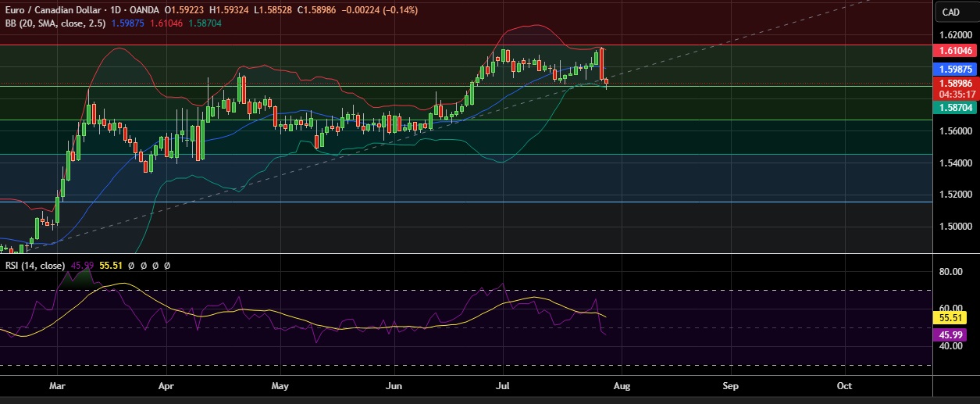
Task: Click the blue 1.59875 price axis label
Action: coord(955,70)
